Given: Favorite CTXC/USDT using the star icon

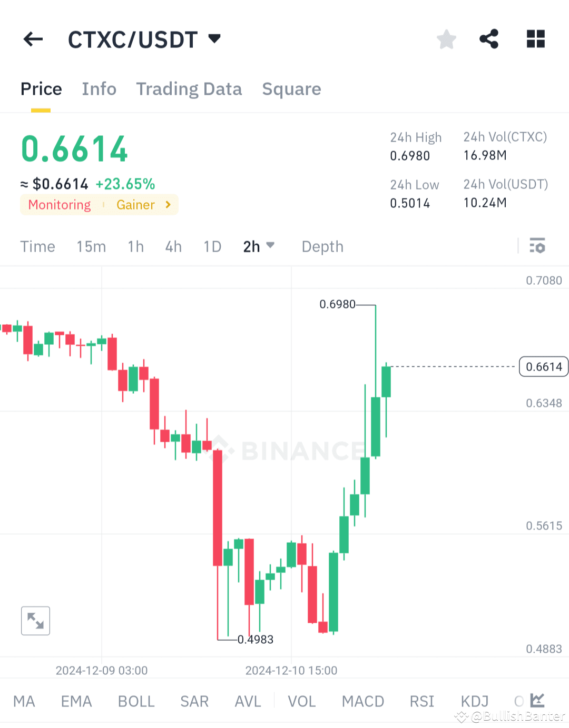Looking at the screenshot, I should (x=446, y=39).
